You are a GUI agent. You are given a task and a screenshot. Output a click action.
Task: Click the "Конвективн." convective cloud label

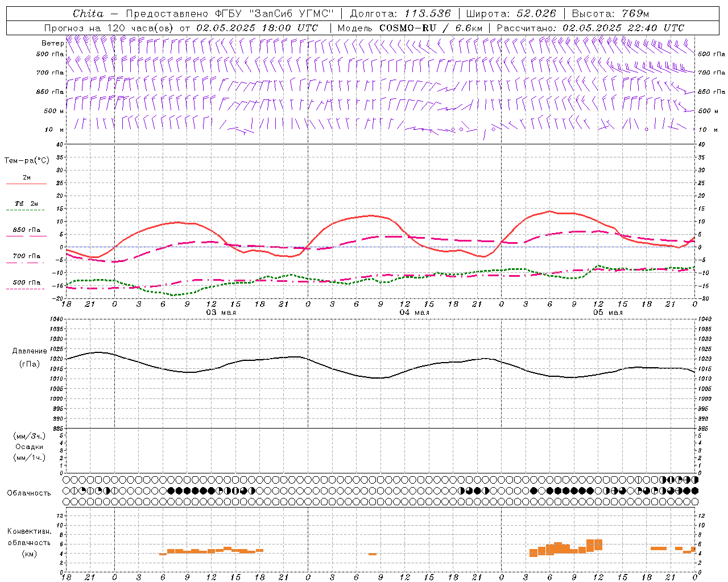[x=30, y=531]
